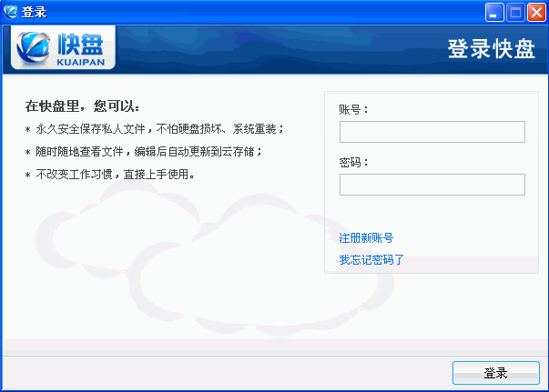Close the login window
This screenshot has width=549, height=392.
[x=536, y=12]
